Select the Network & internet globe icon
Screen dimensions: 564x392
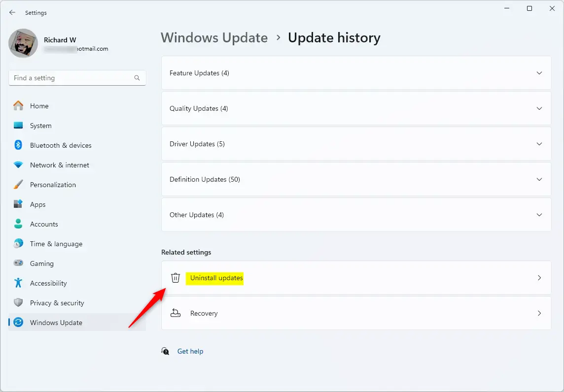[x=19, y=165]
